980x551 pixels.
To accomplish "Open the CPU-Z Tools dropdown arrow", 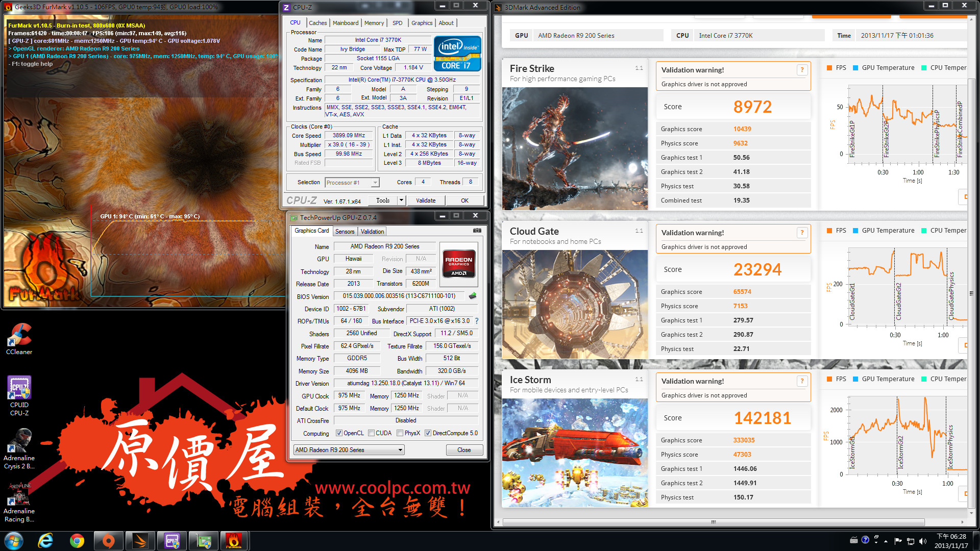I will click(x=401, y=201).
